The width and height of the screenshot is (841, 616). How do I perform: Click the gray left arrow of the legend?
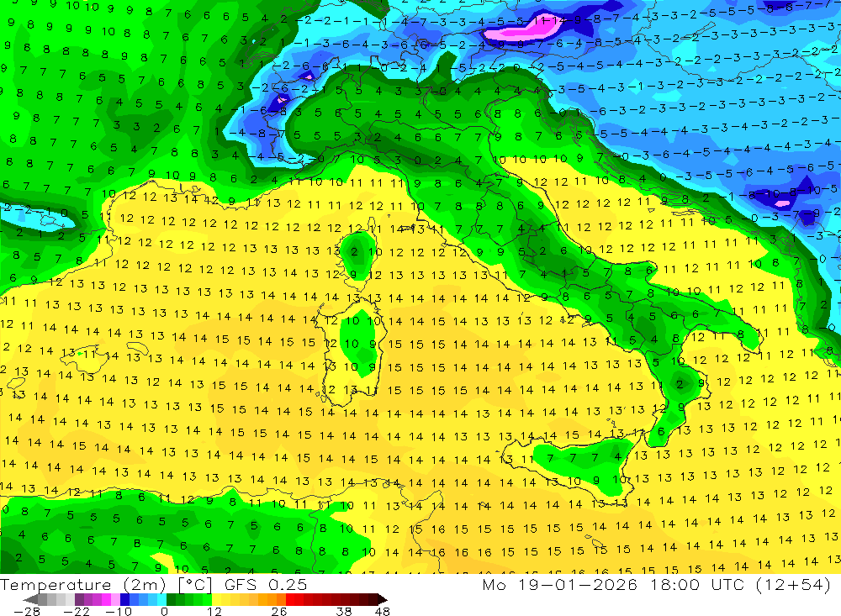30,599
